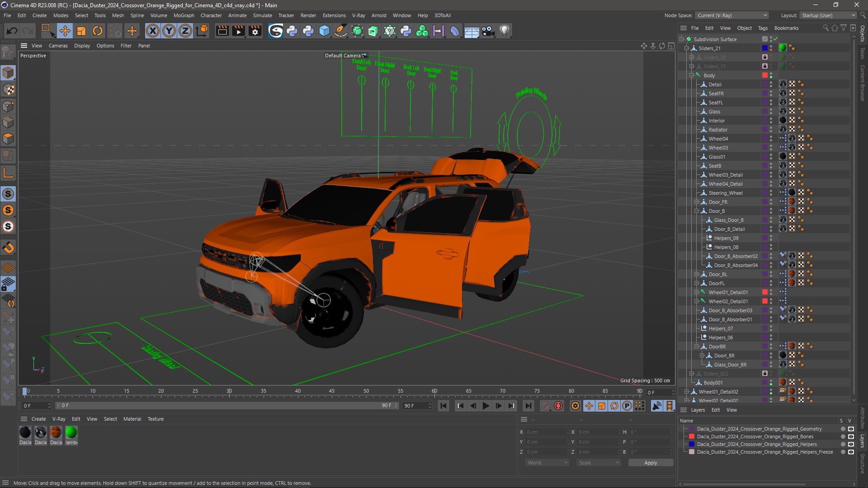Open the Extensions menu
The height and width of the screenshot is (488, 868).
coord(333,15)
